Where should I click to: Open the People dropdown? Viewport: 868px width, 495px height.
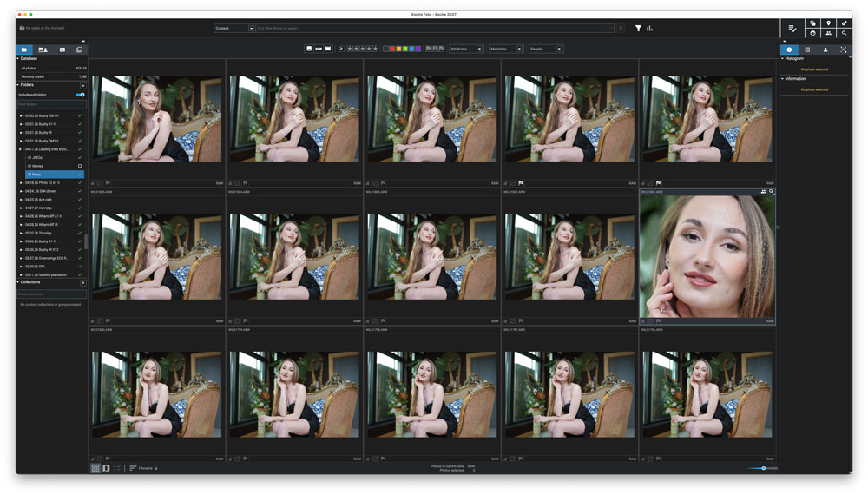point(546,49)
